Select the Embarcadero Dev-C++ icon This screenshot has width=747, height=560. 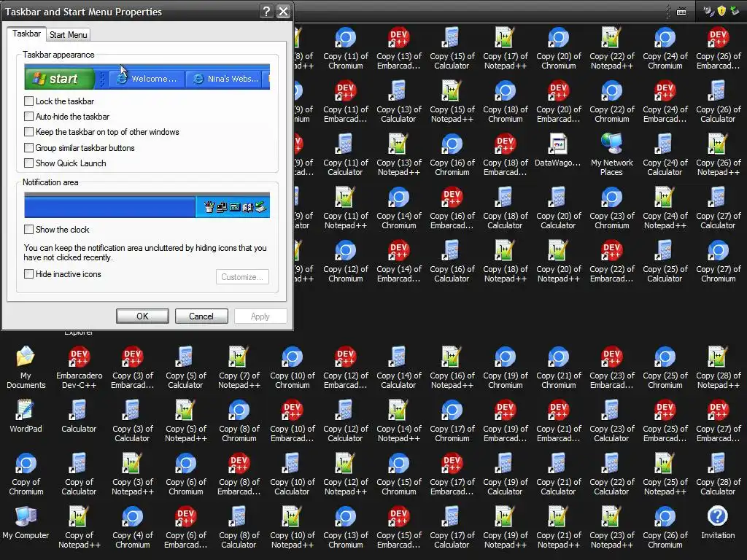tap(79, 367)
